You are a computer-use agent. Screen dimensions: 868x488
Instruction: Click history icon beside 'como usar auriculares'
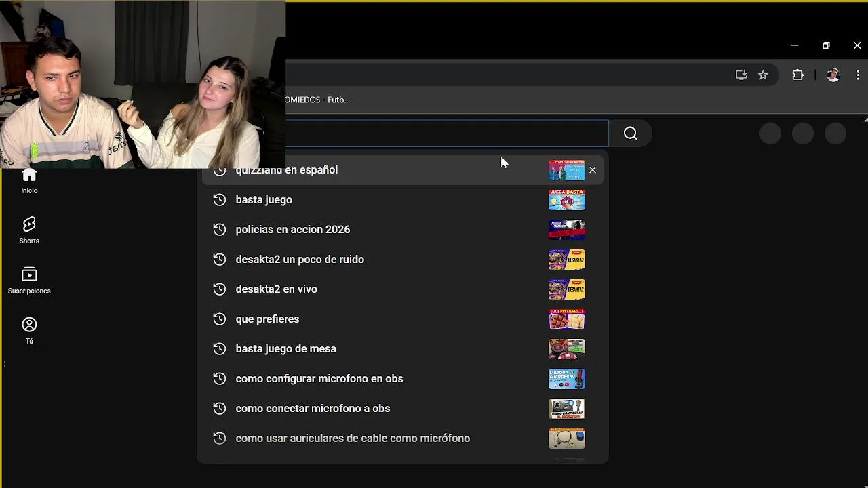point(219,438)
